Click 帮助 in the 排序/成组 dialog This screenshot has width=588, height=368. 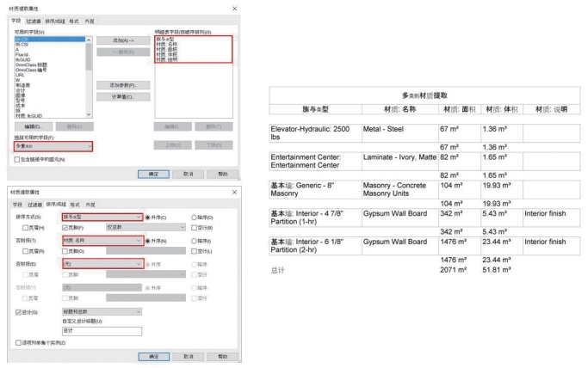point(223,357)
